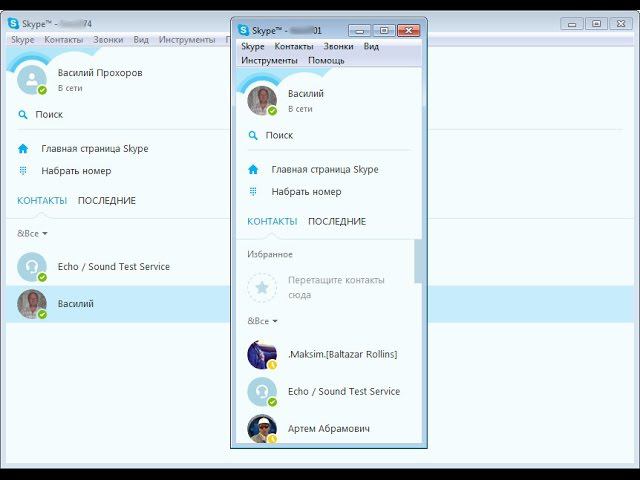Screen dimensions: 640x480
Task: Open the Инструменты menu in the back window
Action: coord(187,40)
